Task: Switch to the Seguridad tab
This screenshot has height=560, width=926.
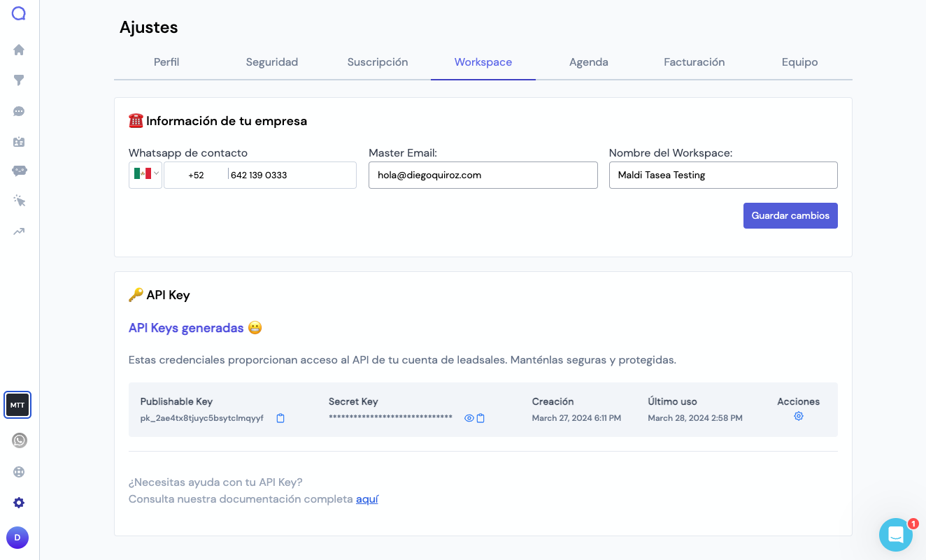Action: pyautogui.click(x=272, y=62)
